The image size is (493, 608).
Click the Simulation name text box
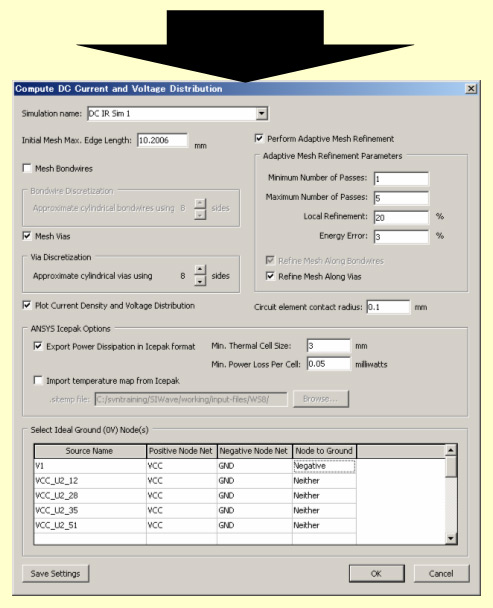click(x=172, y=113)
